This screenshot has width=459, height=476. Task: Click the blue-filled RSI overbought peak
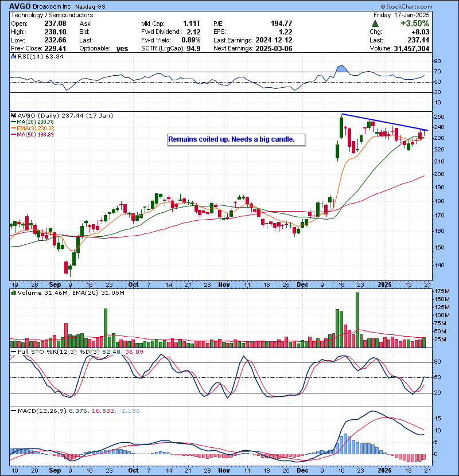pos(341,69)
